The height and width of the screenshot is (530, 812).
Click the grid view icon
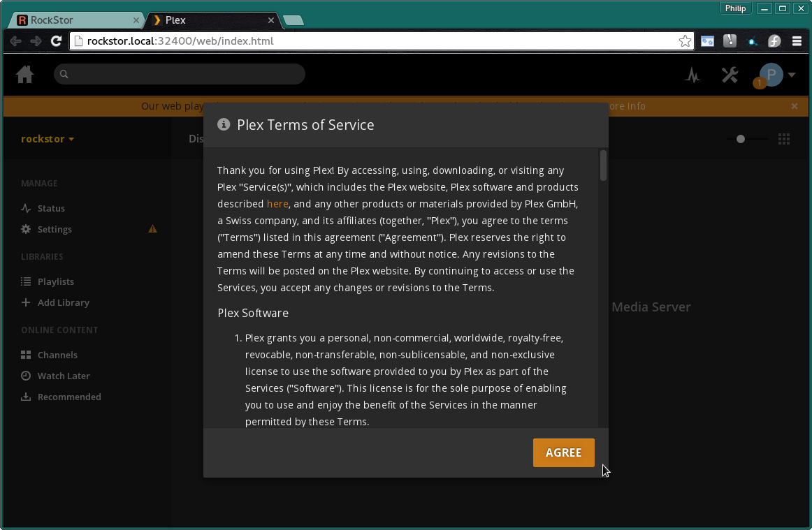point(784,139)
